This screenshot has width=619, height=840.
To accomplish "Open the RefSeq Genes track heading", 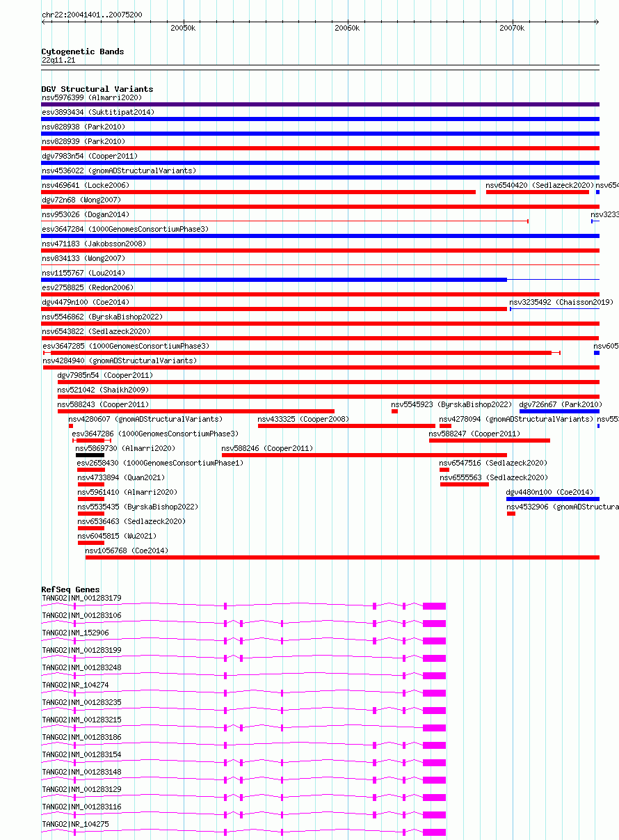I will pyautogui.click(x=70, y=589).
